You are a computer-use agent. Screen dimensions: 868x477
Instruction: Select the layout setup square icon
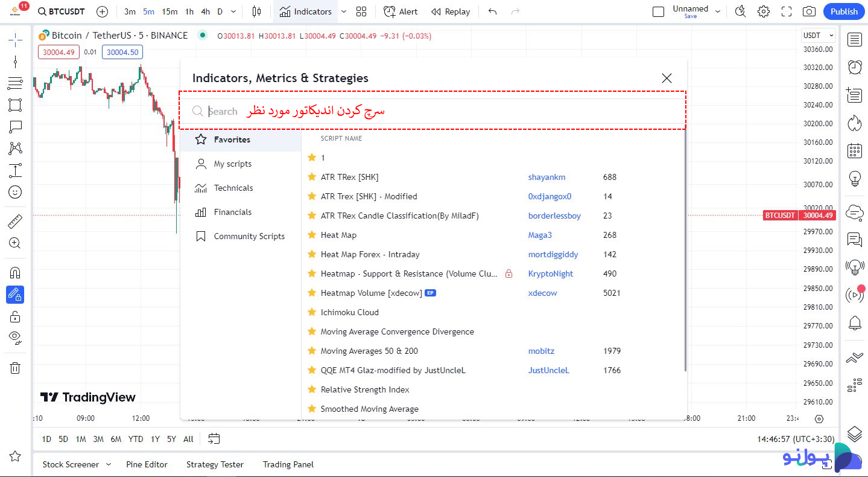659,11
